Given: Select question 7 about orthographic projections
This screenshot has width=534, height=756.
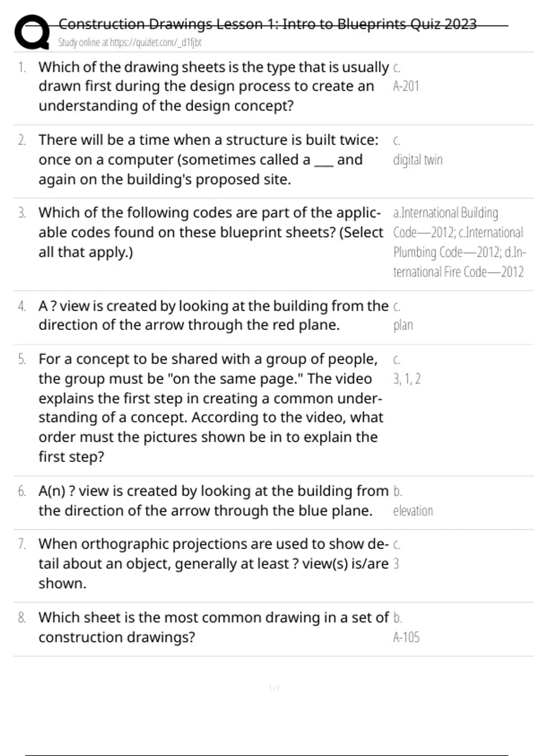Looking at the screenshot, I should click(x=213, y=563).
